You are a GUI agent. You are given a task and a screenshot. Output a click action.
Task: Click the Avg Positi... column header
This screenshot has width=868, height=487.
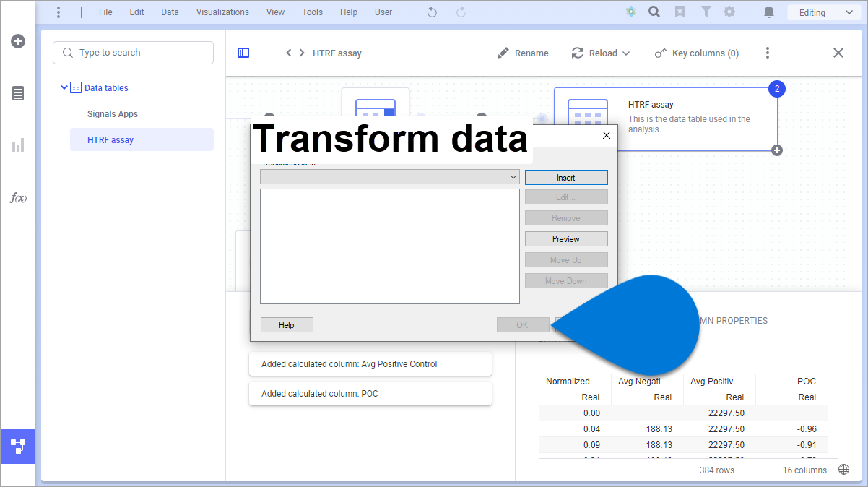[719, 382]
